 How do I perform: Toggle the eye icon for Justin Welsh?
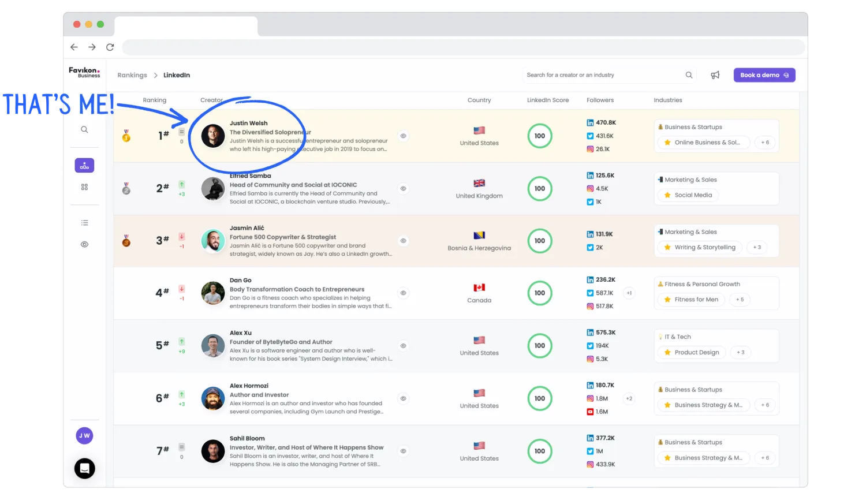click(403, 136)
